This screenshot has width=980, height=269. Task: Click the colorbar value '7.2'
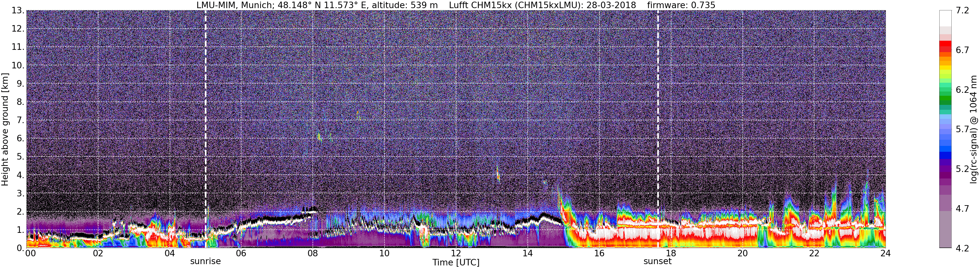click(x=962, y=11)
